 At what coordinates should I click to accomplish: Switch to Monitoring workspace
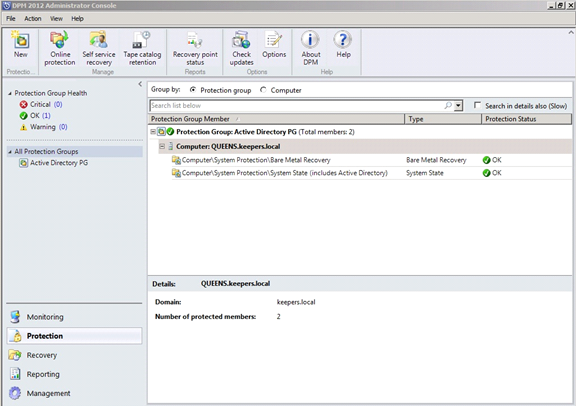(x=74, y=317)
